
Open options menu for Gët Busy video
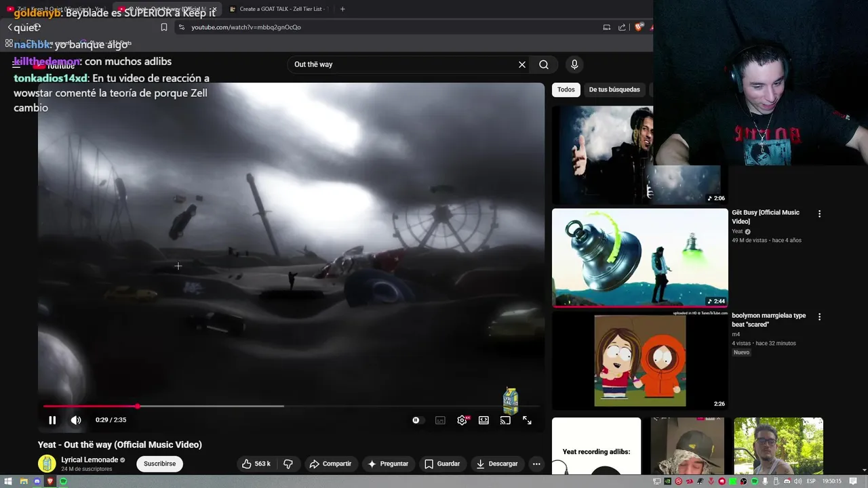coord(819,213)
